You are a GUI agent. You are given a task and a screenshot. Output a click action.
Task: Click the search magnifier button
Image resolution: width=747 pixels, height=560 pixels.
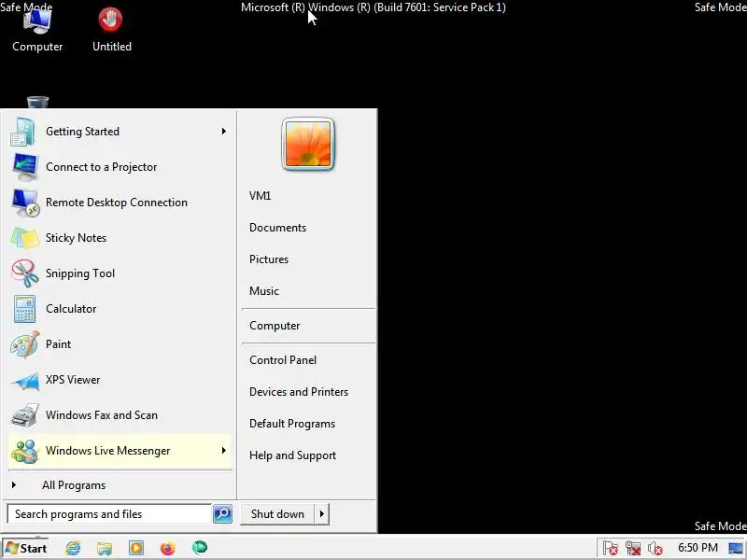tap(222, 514)
